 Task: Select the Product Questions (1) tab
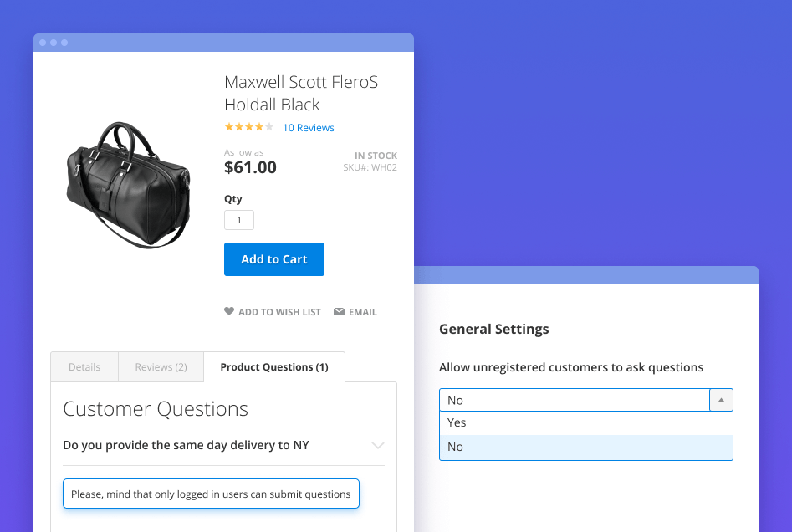[273, 366]
